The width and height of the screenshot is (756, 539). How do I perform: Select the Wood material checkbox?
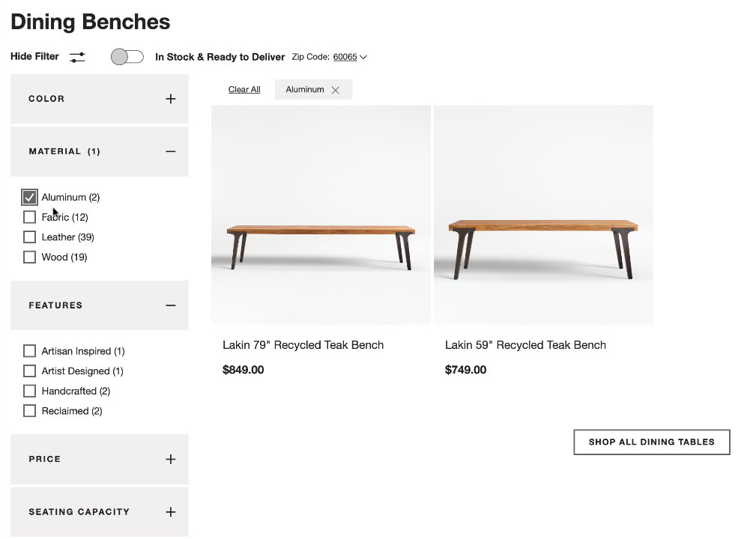tap(29, 257)
